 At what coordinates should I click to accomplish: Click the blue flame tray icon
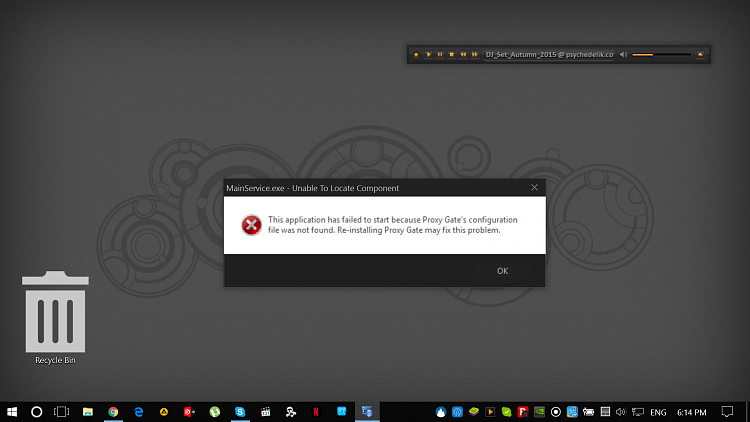pos(441,412)
